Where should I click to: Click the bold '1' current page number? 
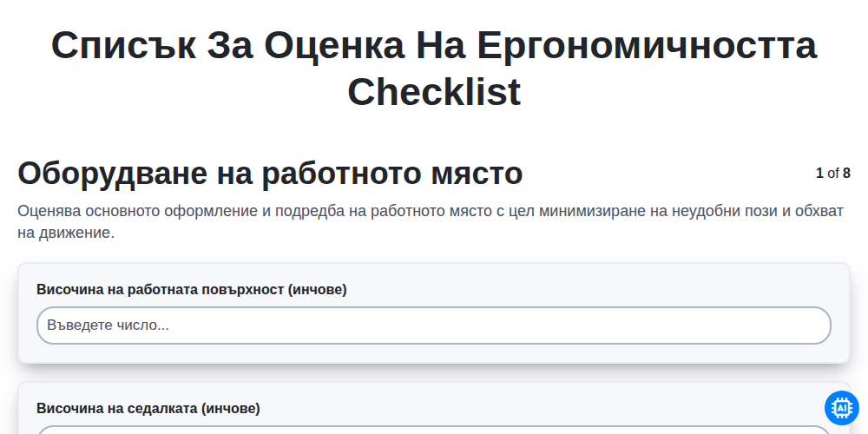point(820,174)
